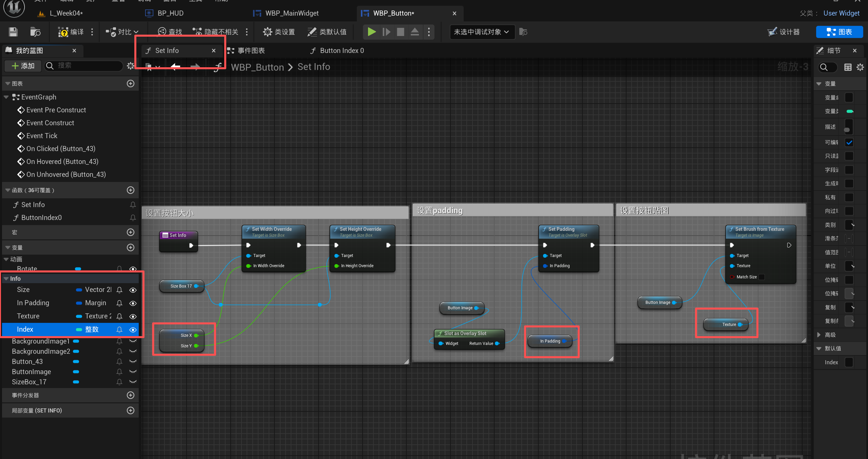Expand the Advanced (高级) section in Details
The width and height of the screenshot is (868, 459).
click(x=819, y=335)
